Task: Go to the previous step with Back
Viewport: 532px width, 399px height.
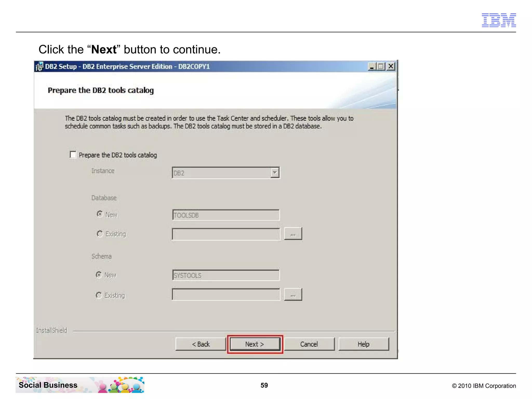Action: (201, 344)
